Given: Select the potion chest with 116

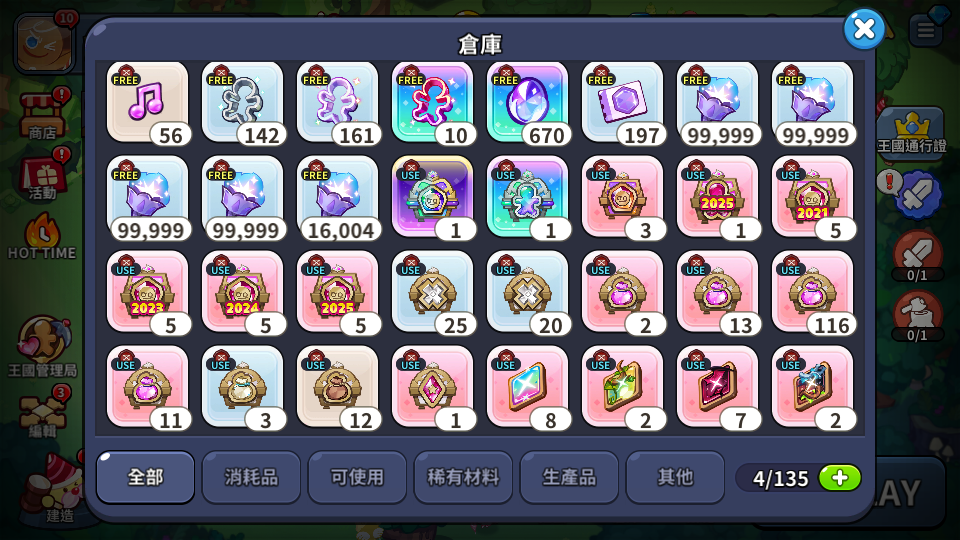Looking at the screenshot, I should pyautogui.click(x=812, y=293).
